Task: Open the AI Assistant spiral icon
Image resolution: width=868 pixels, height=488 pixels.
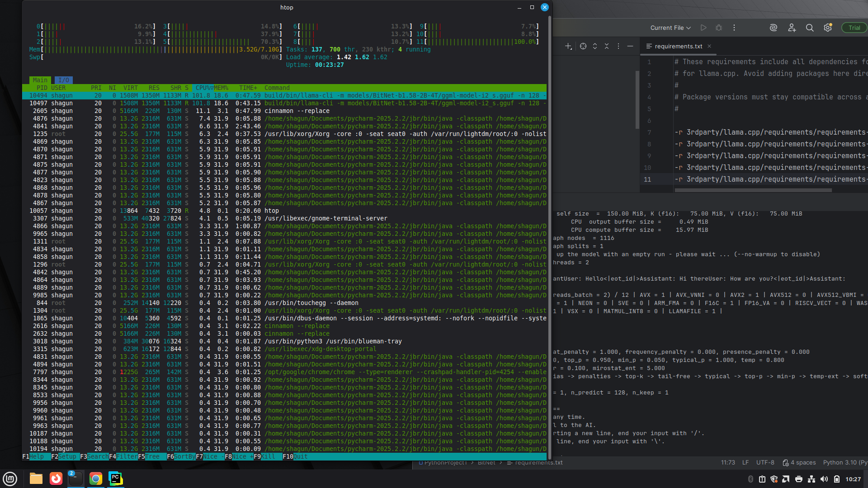Action: 774,28
